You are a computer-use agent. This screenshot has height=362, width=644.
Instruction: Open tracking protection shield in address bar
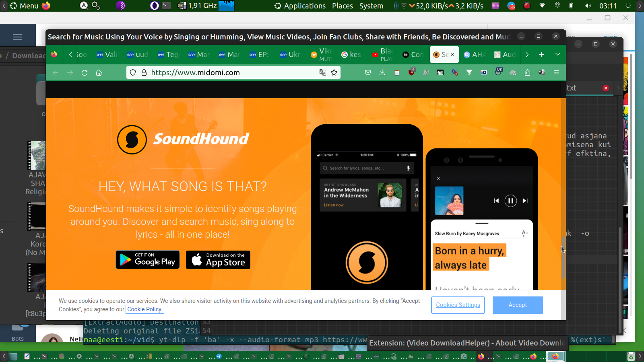tap(133, 73)
